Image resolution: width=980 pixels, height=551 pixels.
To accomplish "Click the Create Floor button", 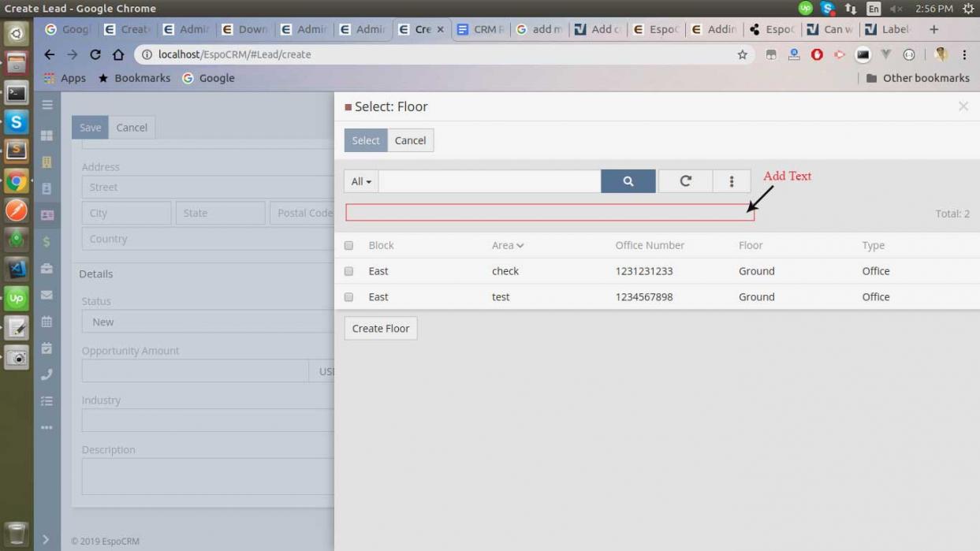I will point(380,328).
